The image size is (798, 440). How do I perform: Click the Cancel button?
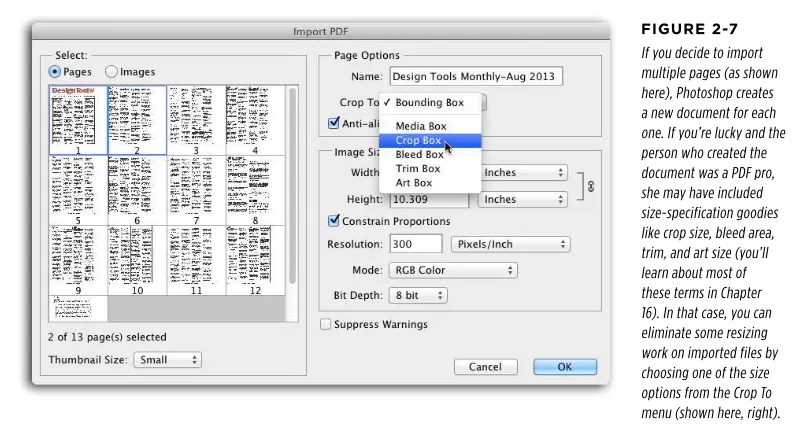[486, 367]
